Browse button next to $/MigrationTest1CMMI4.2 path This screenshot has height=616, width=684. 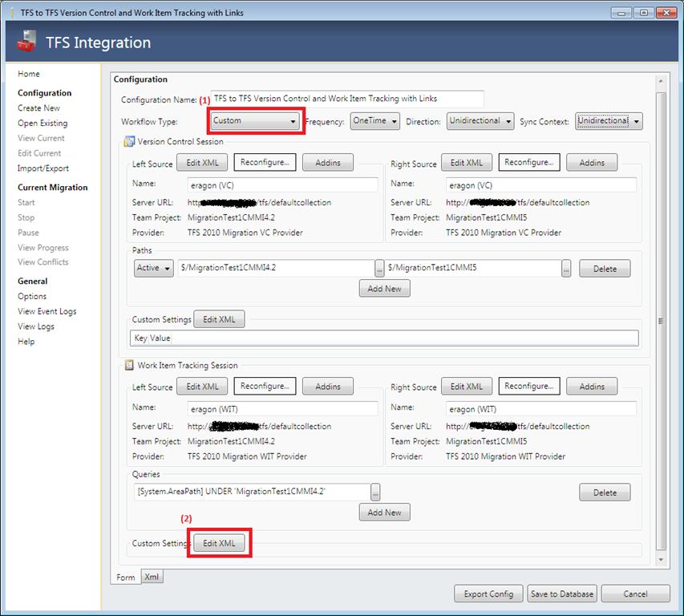click(x=379, y=269)
